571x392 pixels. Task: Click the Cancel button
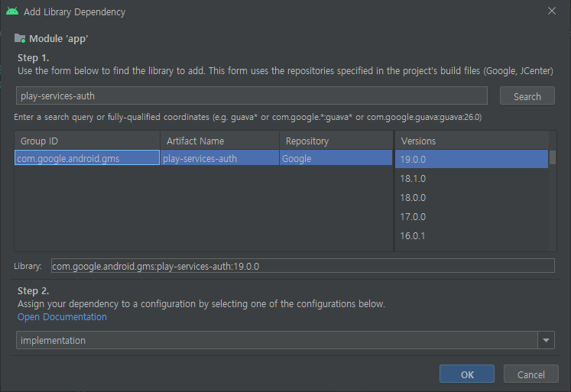[531, 374]
